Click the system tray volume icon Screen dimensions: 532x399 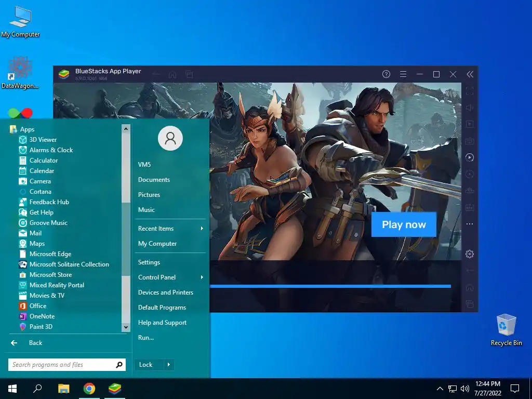click(x=465, y=389)
